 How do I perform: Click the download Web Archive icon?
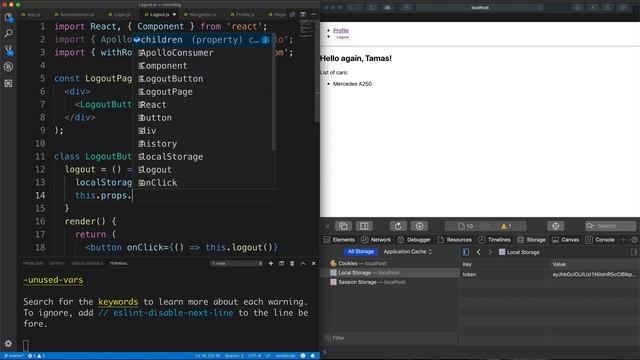pyautogui.click(x=419, y=226)
